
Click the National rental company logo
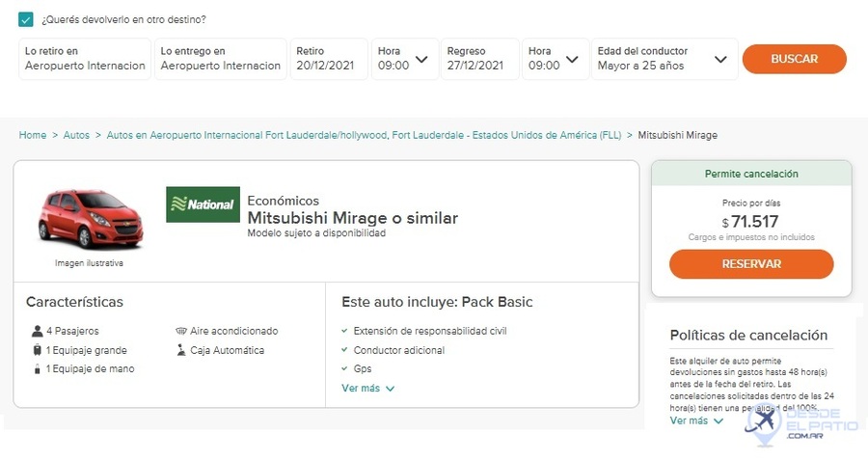pos(203,204)
